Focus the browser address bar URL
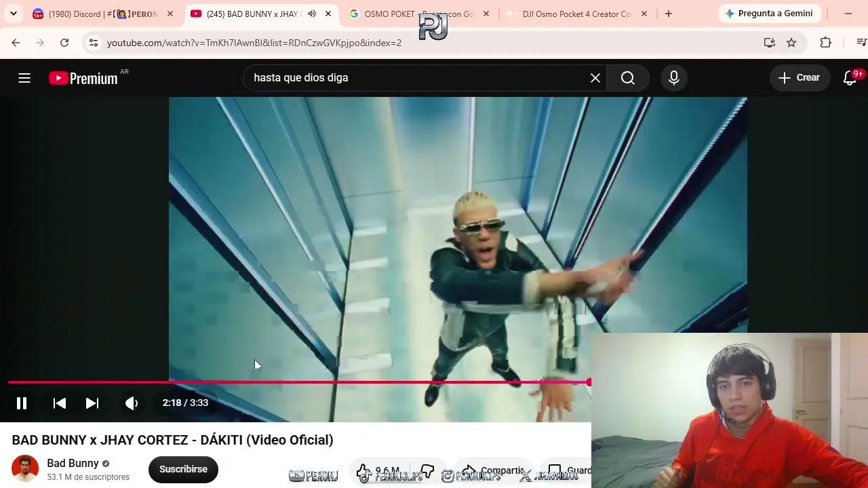The image size is (868, 488). tap(254, 43)
